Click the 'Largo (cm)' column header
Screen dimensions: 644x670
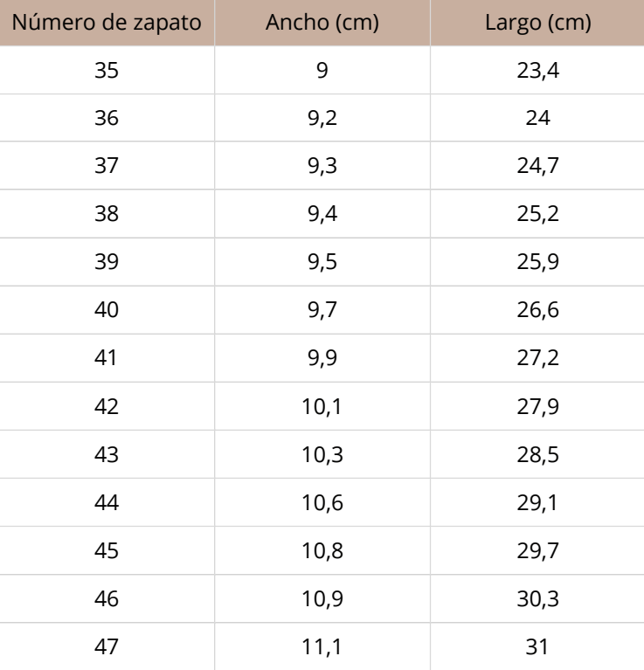[x=537, y=22]
